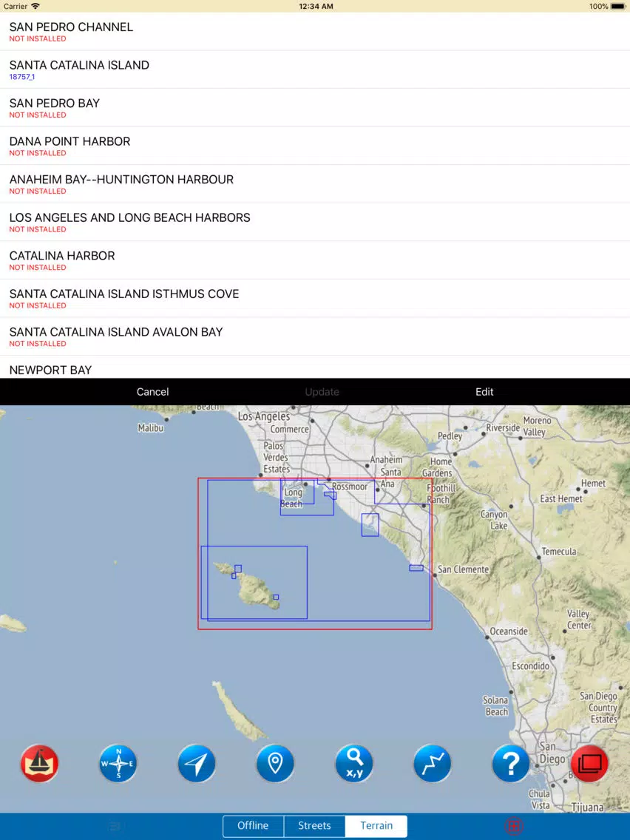
Task: Select the SAN PEDRO BAY chart row
Action: (x=315, y=108)
